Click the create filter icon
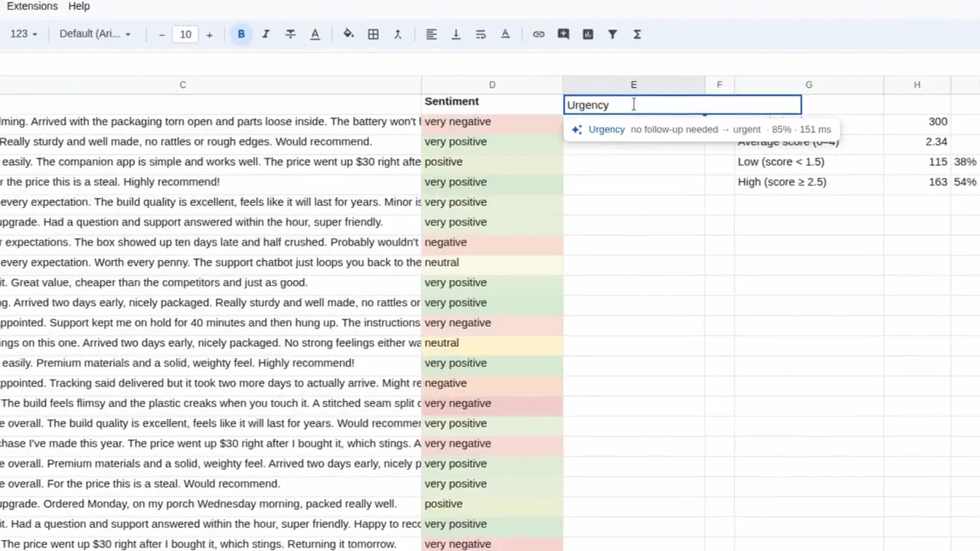Viewport: 980px width, 551px height. pyautogui.click(x=612, y=34)
